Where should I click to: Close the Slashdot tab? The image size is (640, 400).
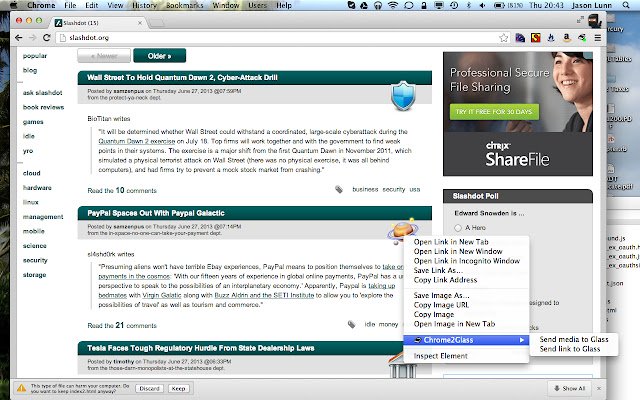click(x=140, y=23)
